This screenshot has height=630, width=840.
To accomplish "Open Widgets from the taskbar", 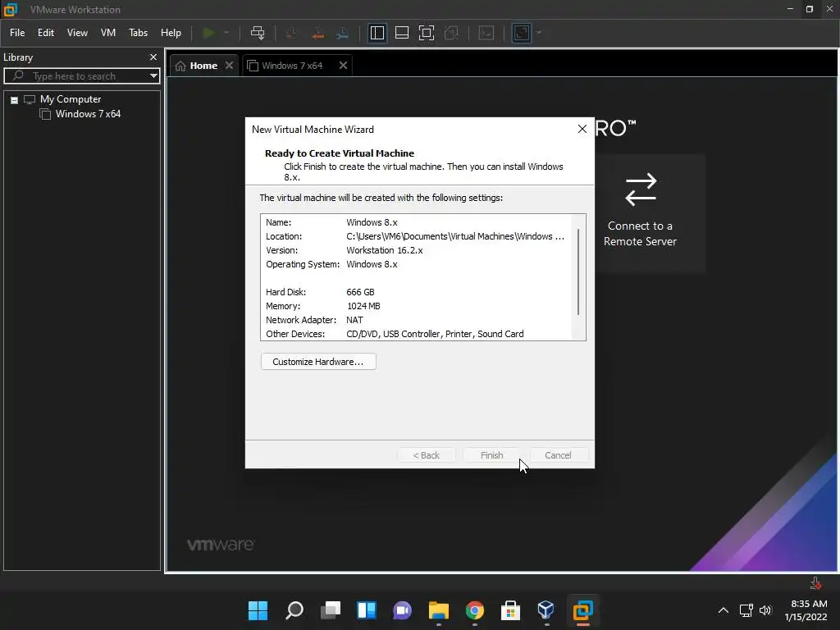I will tap(367, 610).
